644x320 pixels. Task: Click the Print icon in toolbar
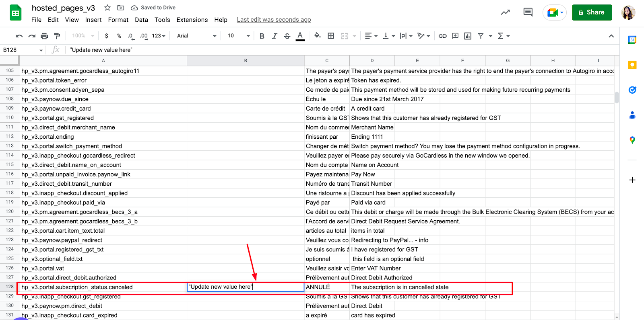44,36
